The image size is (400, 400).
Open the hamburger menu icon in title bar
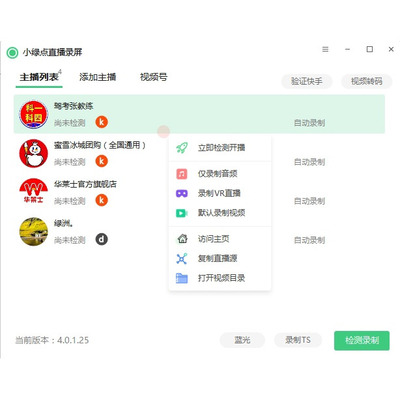point(325,49)
